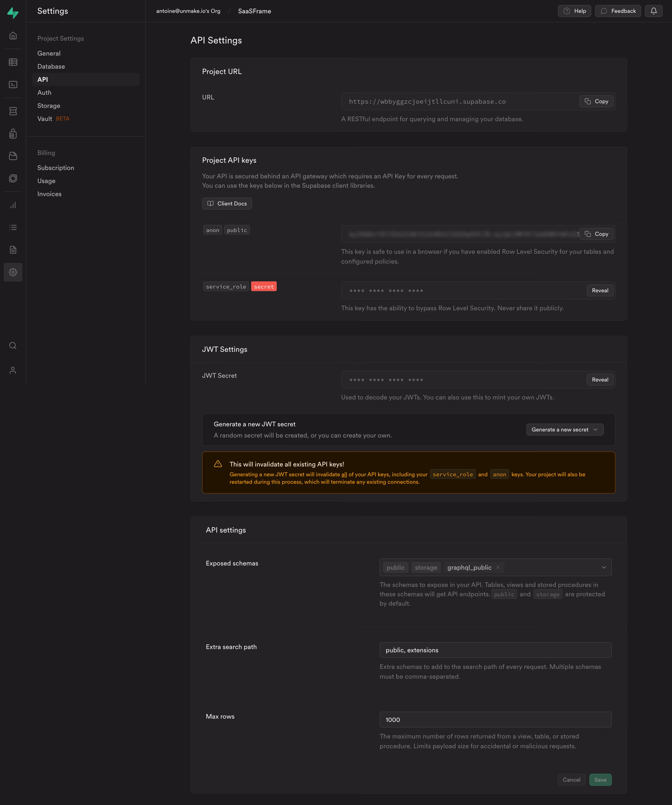The width and height of the screenshot is (672, 805).
Task: Save the API settings
Action: [600, 780]
